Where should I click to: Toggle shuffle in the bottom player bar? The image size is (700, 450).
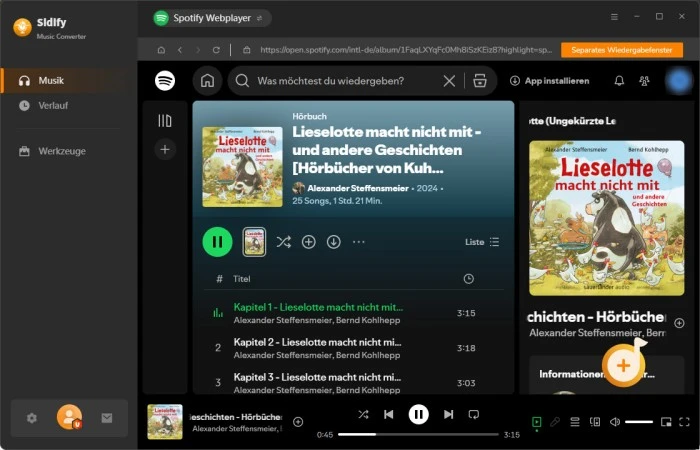pyautogui.click(x=363, y=414)
